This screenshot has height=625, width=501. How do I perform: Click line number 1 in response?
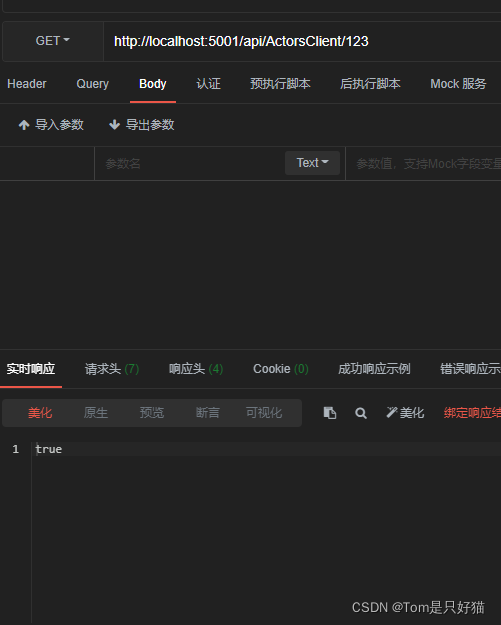[16, 449]
